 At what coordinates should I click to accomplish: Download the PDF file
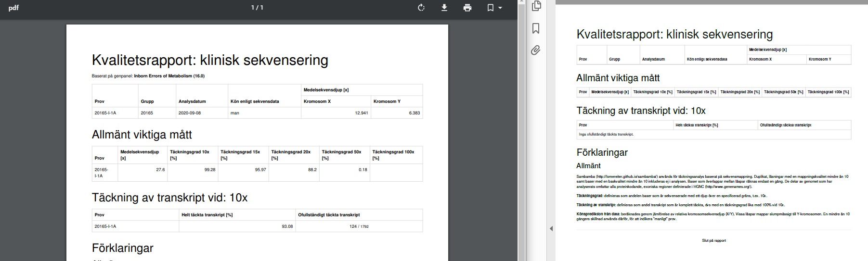[444, 8]
